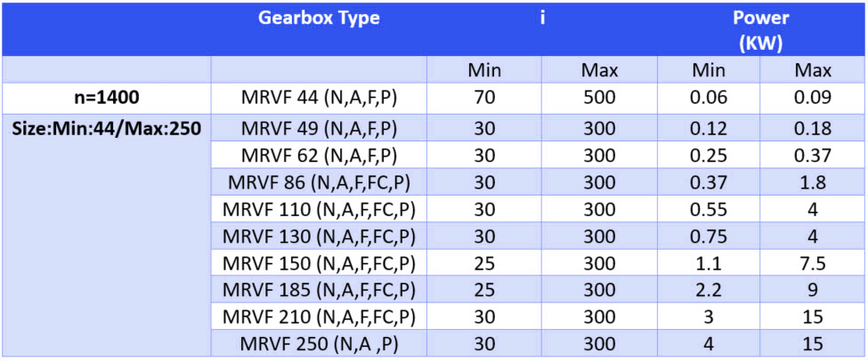Click i max "300" in MRVF 250 row
The height and width of the screenshot is (361, 868).
click(x=599, y=344)
